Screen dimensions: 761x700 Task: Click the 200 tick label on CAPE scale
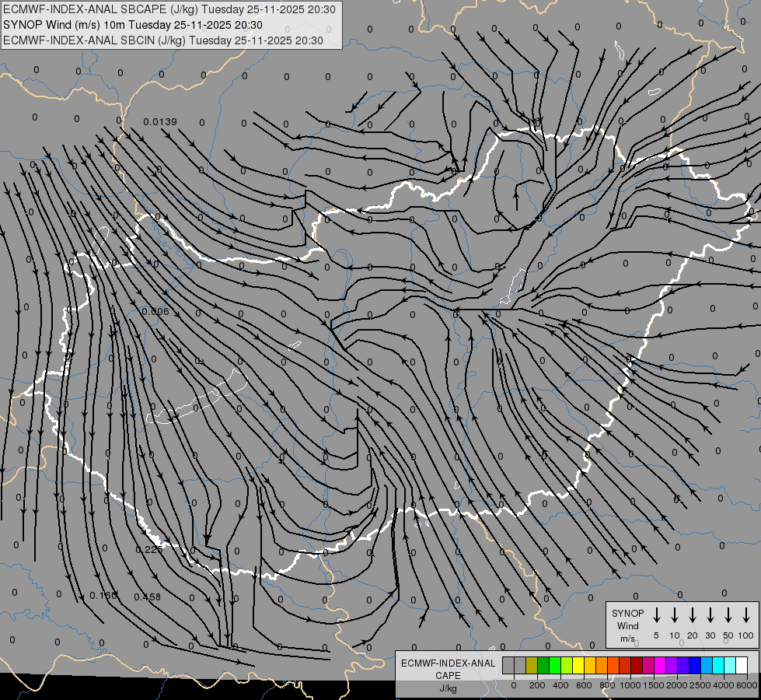[x=537, y=685]
